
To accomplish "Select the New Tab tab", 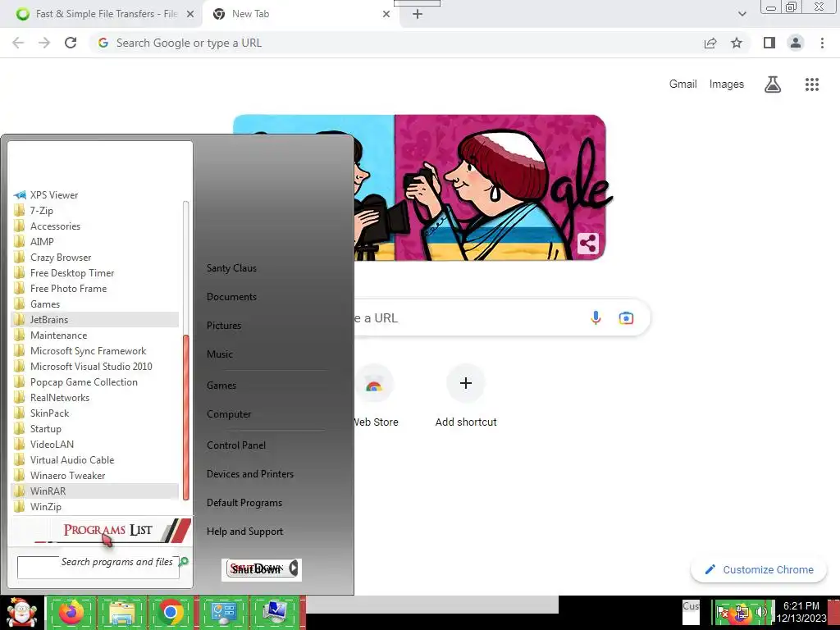I will click(300, 14).
